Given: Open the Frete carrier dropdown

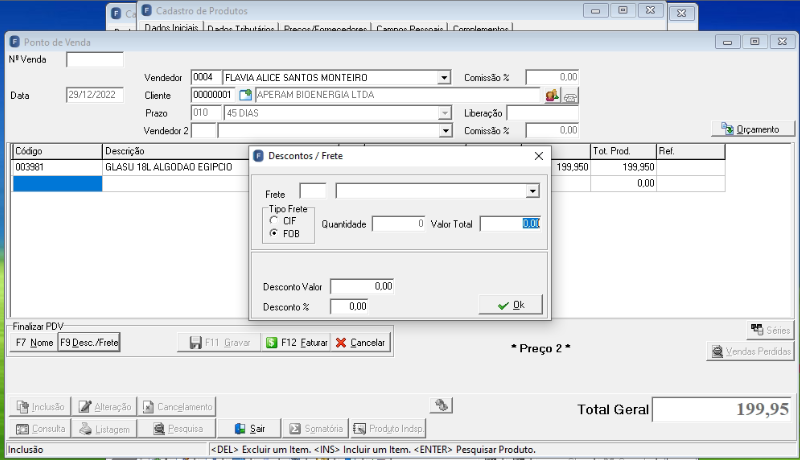Looking at the screenshot, I should [x=533, y=191].
